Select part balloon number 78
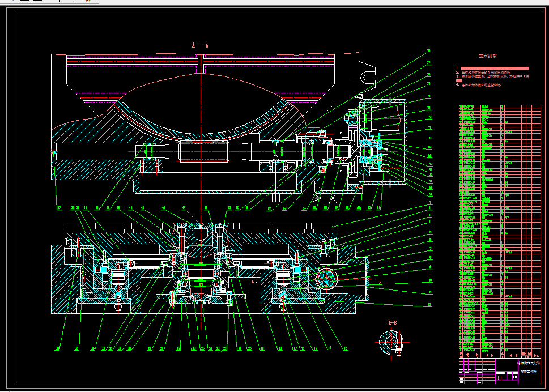This screenshot has width=549, height=392. click(x=428, y=52)
